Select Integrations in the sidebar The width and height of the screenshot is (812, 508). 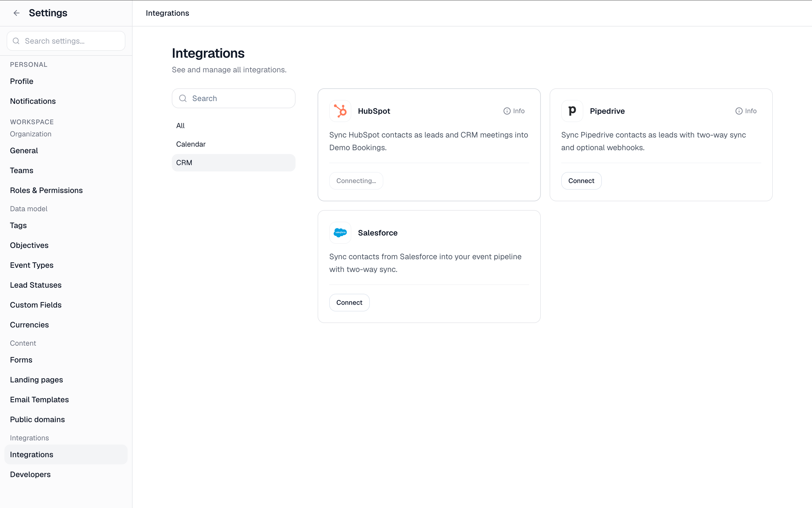(x=66, y=455)
